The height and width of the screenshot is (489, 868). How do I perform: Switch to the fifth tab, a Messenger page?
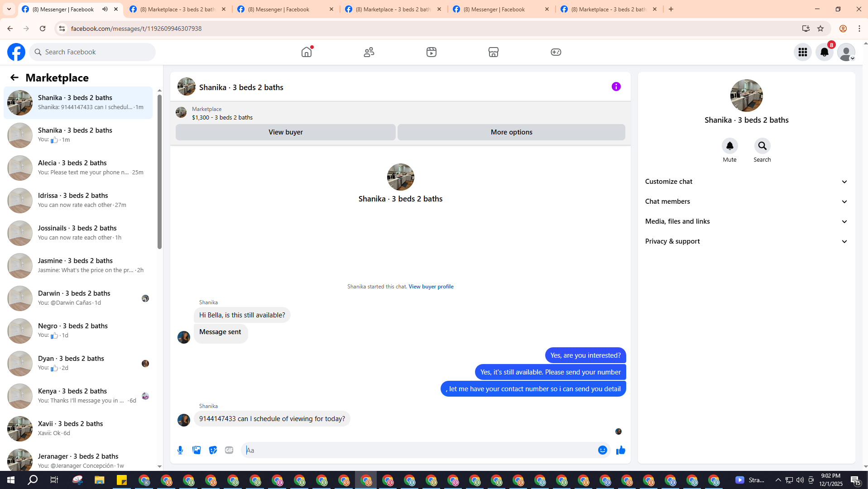point(501,9)
